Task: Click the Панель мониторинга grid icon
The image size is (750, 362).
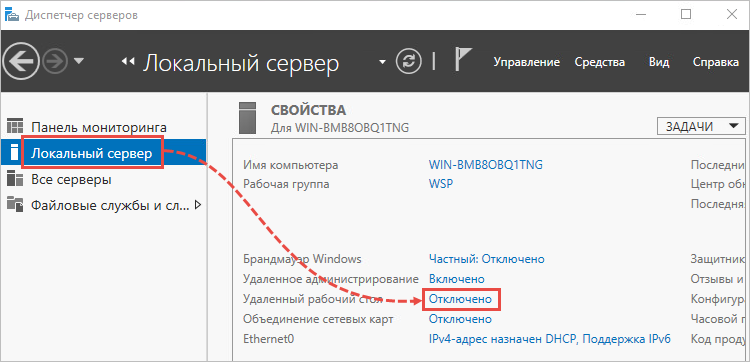Action: (x=15, y=127)
